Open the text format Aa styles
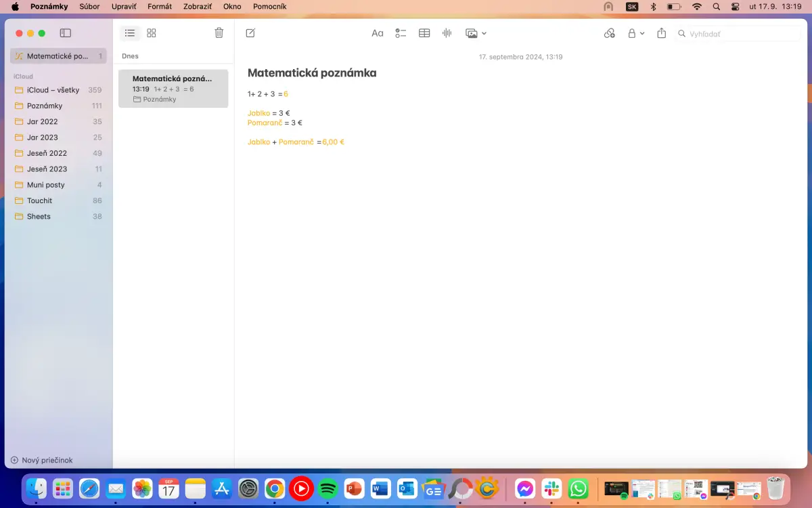812x508 pixels. [378, 33]
